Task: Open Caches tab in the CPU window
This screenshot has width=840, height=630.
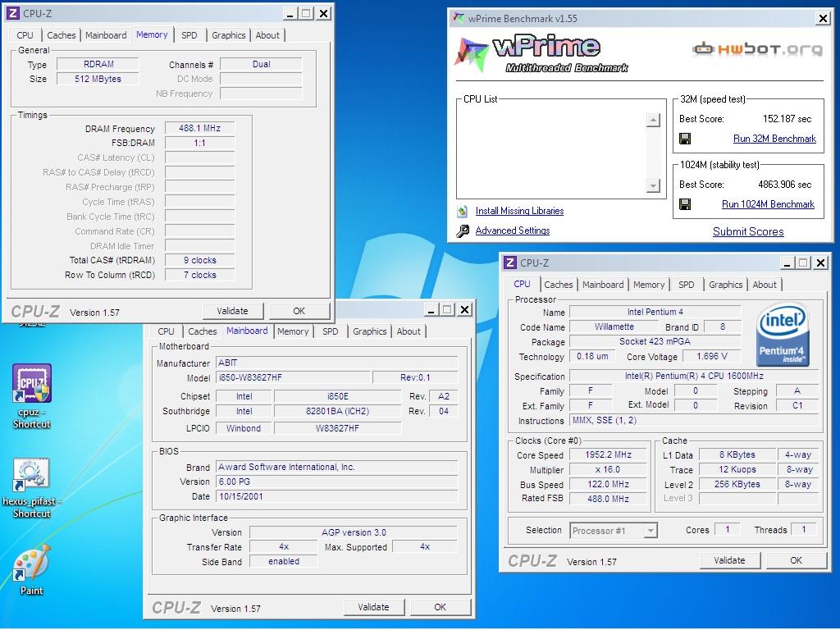Action: coord(558,285)
